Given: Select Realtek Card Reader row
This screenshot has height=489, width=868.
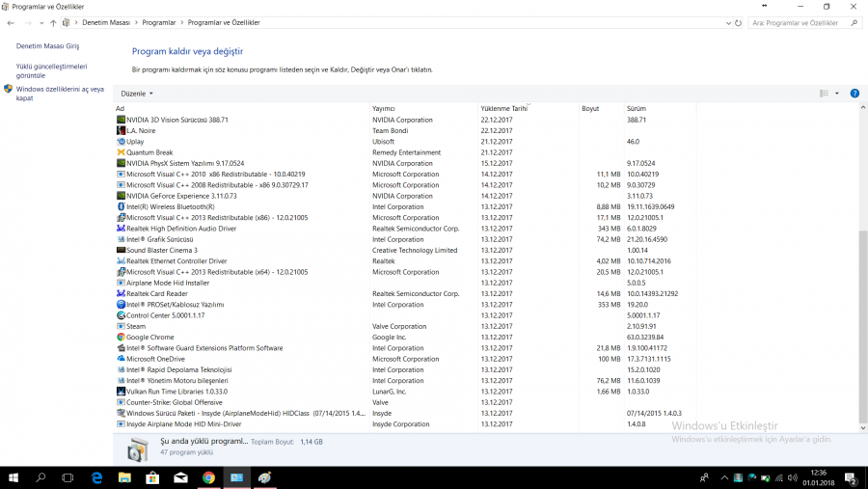Looking at the screenshot, I should (x=405, y=294).
